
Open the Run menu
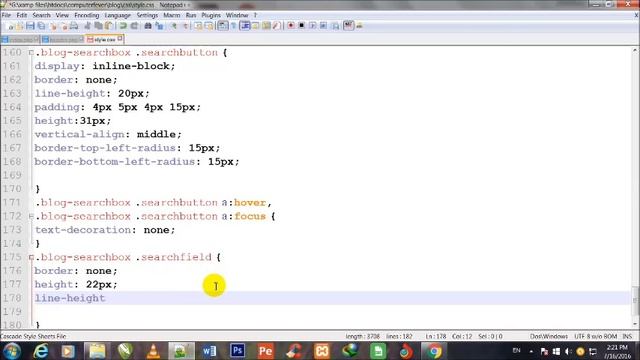(x=191, y=15)
